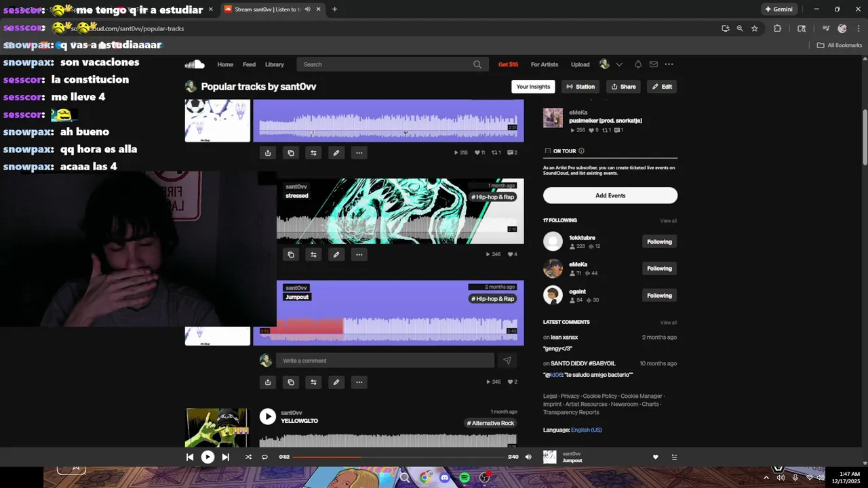Toggle repeat in the player bar
The image size is (868, 488).
(x=264, y=457)
